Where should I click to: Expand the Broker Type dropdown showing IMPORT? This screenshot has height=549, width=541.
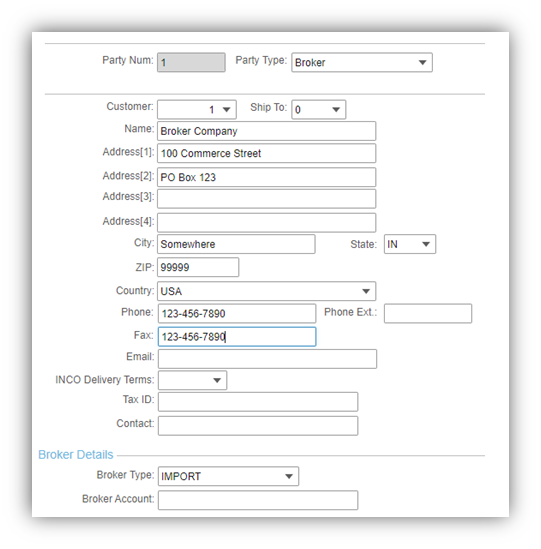228,476
